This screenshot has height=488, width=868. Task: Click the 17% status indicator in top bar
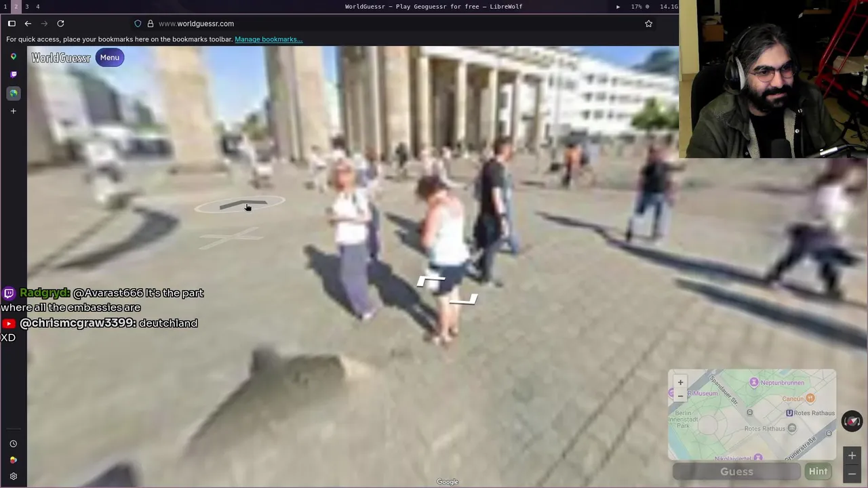click(640, 7)
